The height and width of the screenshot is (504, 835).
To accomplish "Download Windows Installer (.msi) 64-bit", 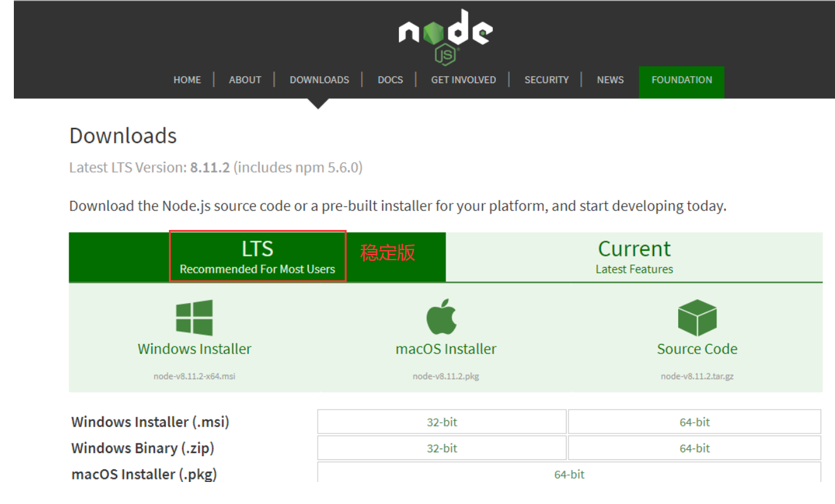I will tap(694, 422).
